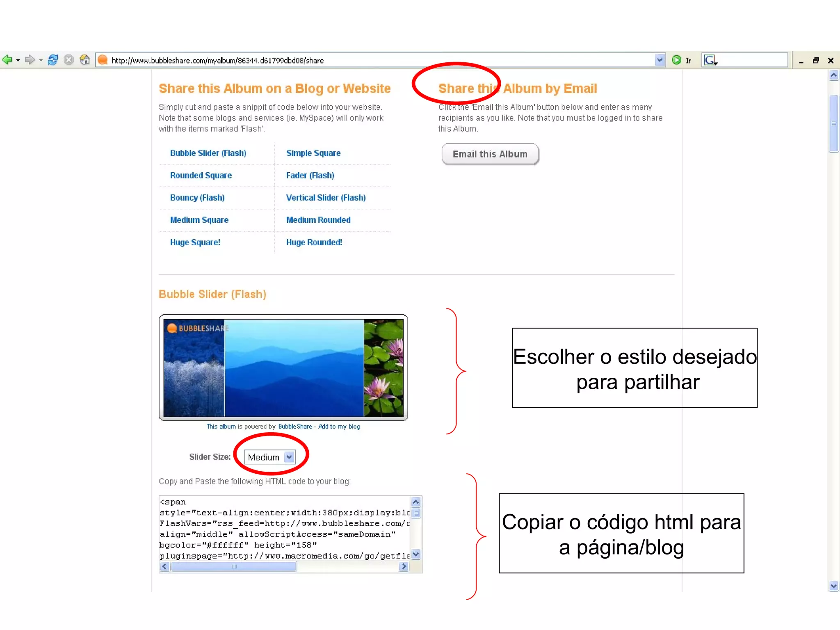The image size is (840, 630).
Task: Select Bubble Slider (Flash) style link
Action: [x=208, y=153]
